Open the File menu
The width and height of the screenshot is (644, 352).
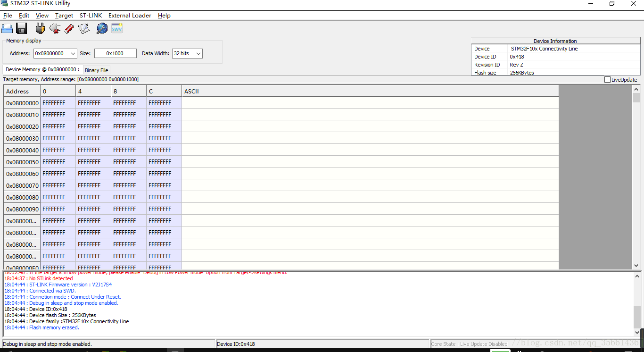click(x=8, y=16)
